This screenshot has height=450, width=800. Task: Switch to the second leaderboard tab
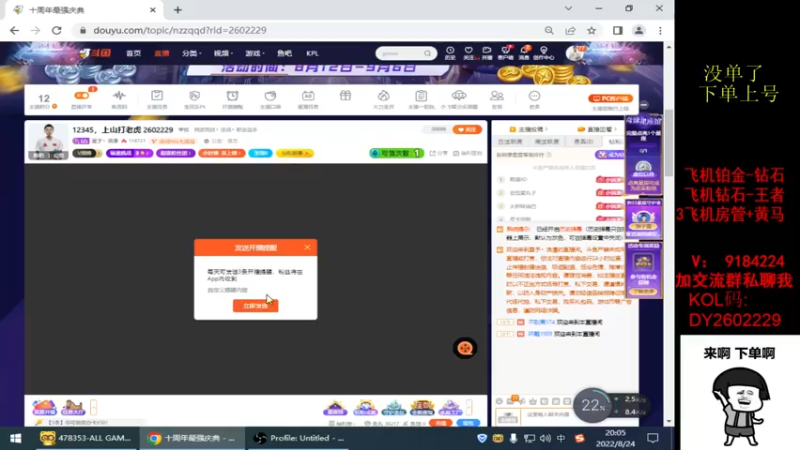point(546,141)
